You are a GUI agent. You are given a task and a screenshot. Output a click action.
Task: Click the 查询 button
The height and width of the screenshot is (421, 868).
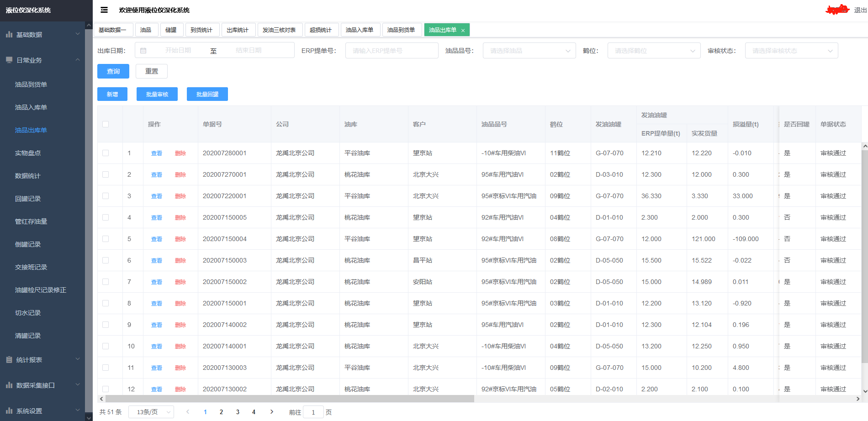tap(113, 71)
